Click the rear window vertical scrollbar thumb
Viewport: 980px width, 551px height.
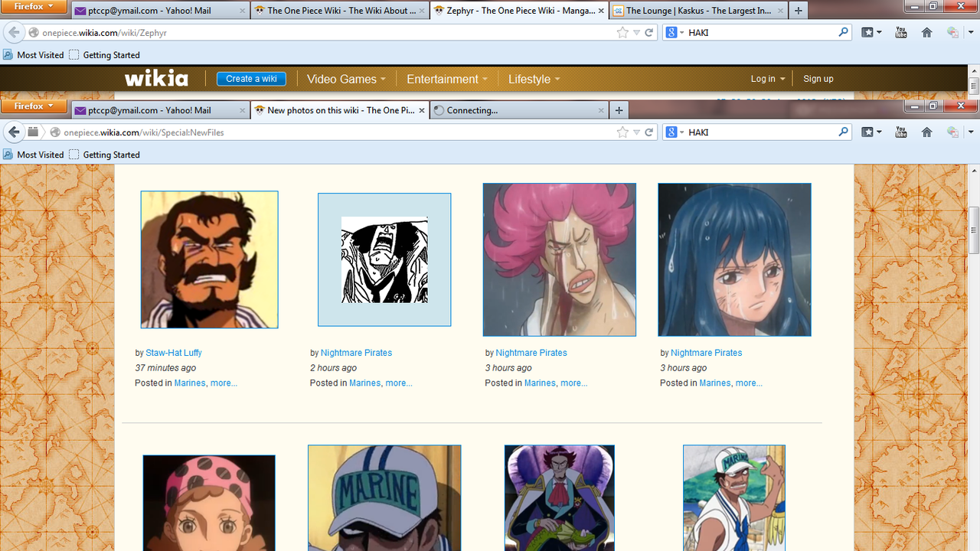point(974,84)
